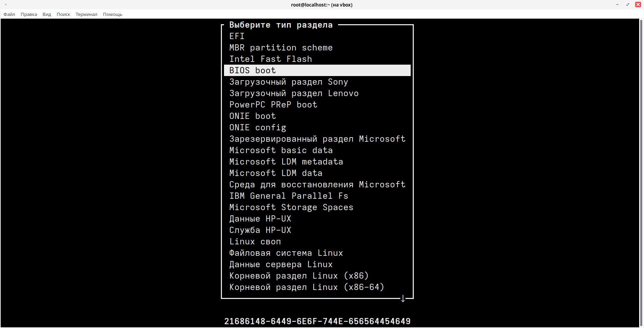
Task: Choose Среда для восстановления Microsoft
Action: tap(317, 185)
